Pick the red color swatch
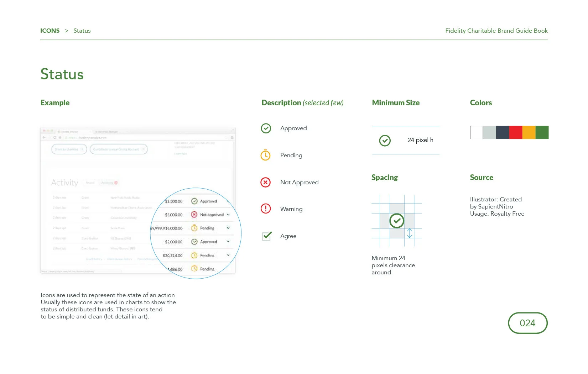 [516, 132]
